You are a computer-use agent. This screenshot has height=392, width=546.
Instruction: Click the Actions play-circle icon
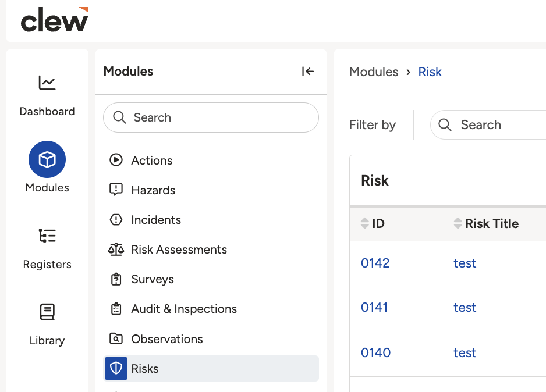click(x=116, y=160)
